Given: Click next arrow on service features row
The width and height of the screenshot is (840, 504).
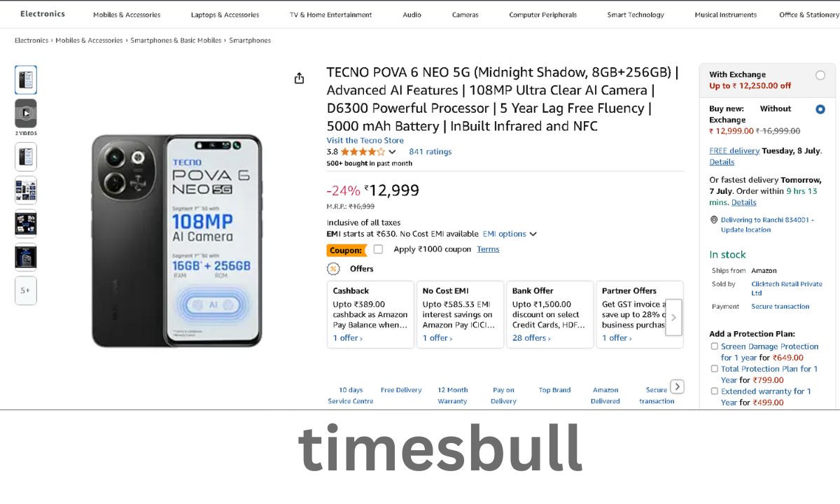Looking at the screenshot, I should pos(677,386).
